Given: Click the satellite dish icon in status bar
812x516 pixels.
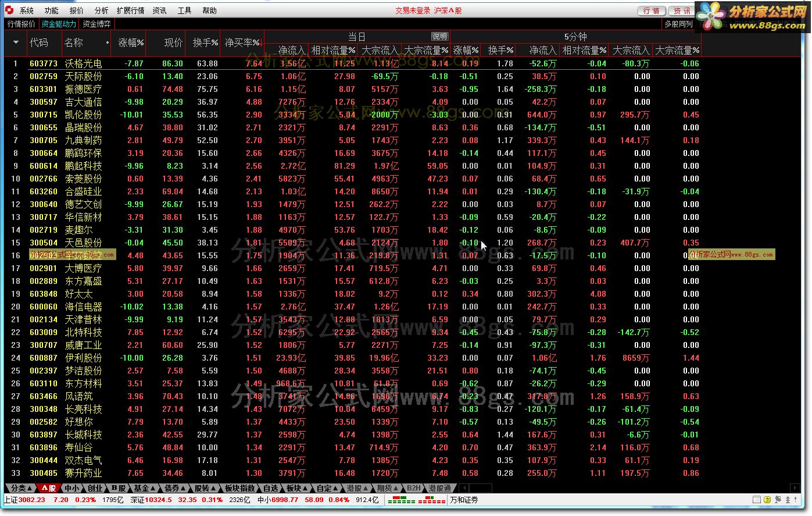Looking at the screenshot, I should [x=778, y=500].
